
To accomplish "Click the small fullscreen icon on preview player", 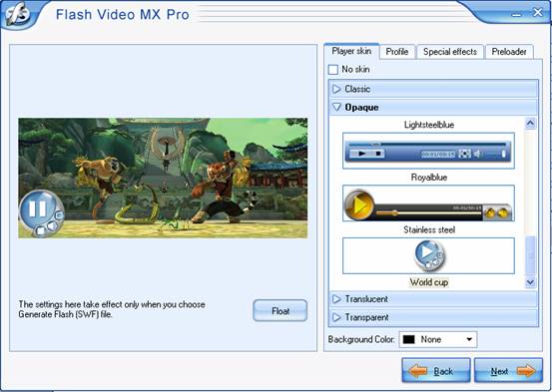I will click(x=60, y=214).
